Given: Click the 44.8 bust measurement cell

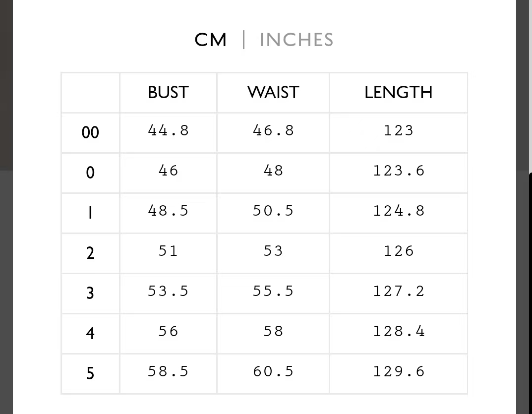Looking at the screenshot, I should 168,130.
